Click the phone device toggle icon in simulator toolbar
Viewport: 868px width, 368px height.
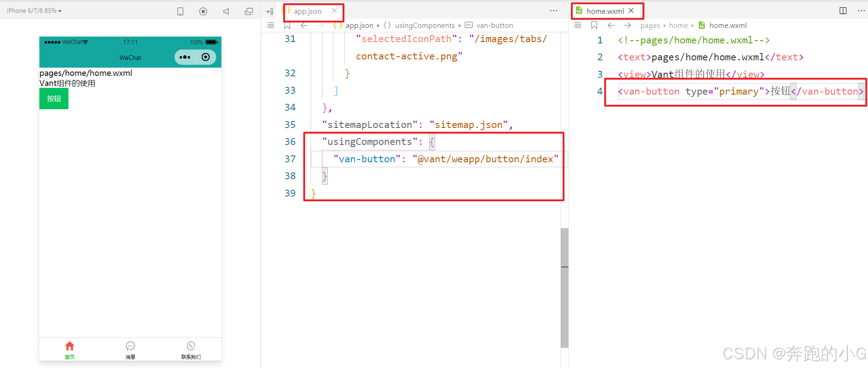click(x=180, y=11)
